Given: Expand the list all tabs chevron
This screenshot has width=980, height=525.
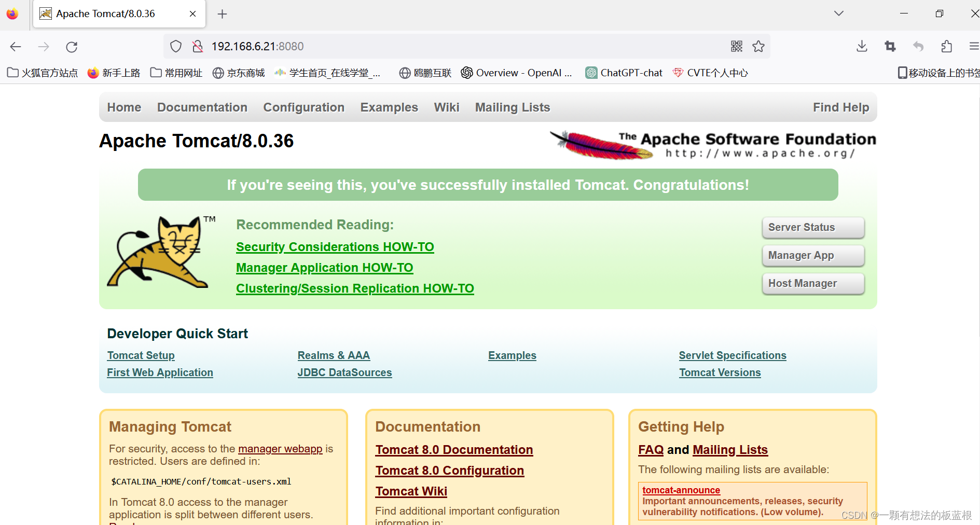Looking at the screenshot, I should click(839, 13).
